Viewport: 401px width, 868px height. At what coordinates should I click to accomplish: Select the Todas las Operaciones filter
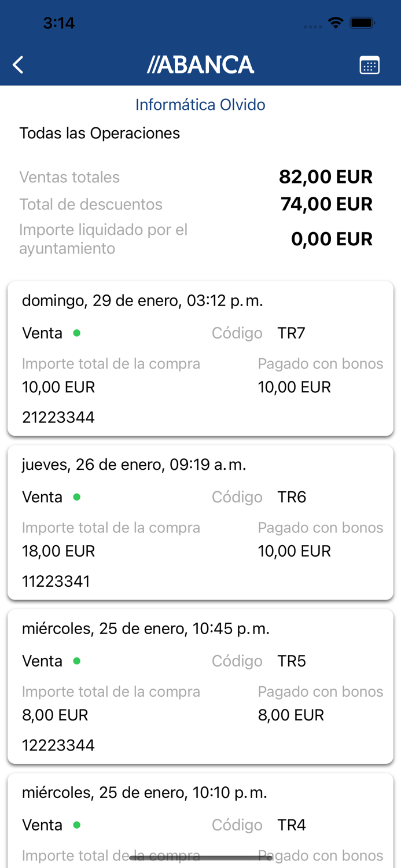click(100, 133)
